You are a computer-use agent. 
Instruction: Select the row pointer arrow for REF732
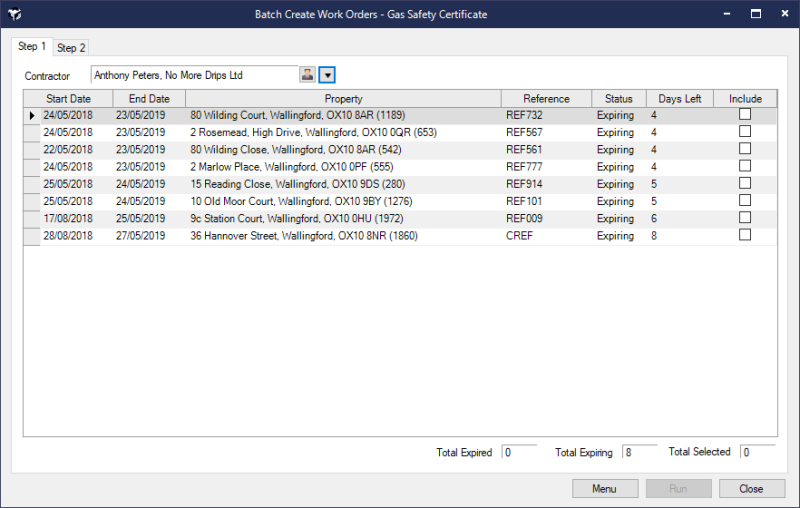(32, 115)
